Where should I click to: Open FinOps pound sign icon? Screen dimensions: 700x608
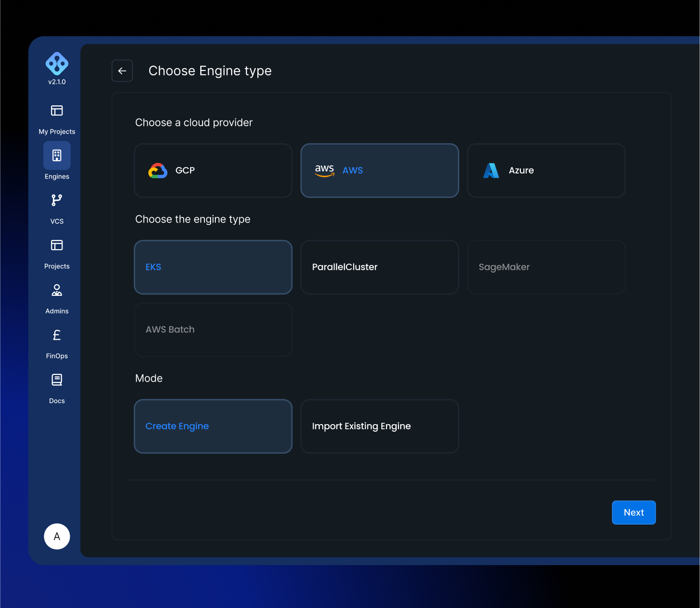(57, 335)
